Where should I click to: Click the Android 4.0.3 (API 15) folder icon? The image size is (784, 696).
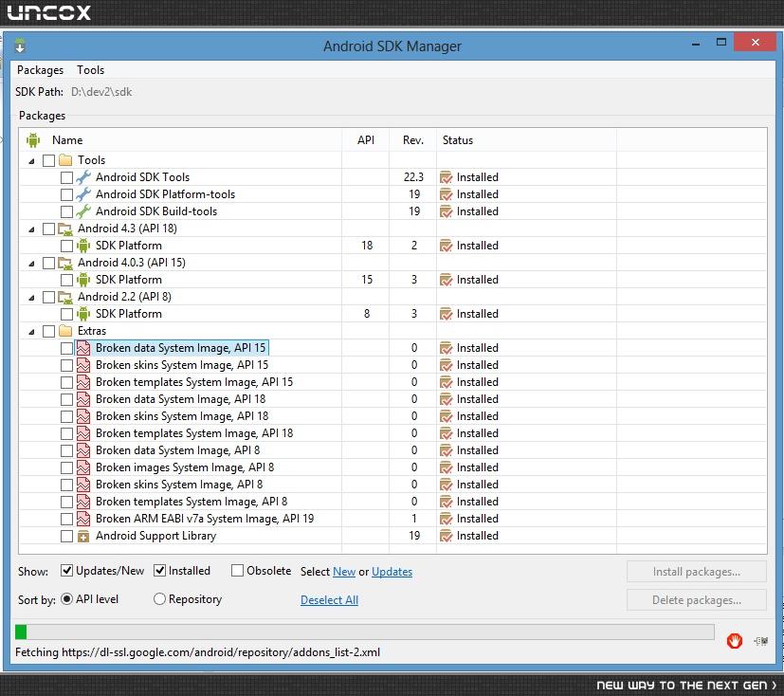click(65, 263)
